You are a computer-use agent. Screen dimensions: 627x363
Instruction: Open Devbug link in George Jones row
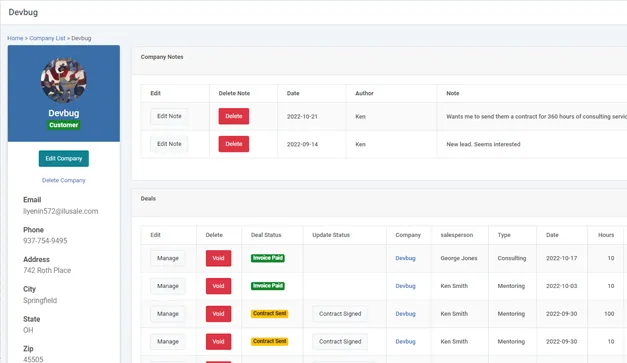click(405, 258)
